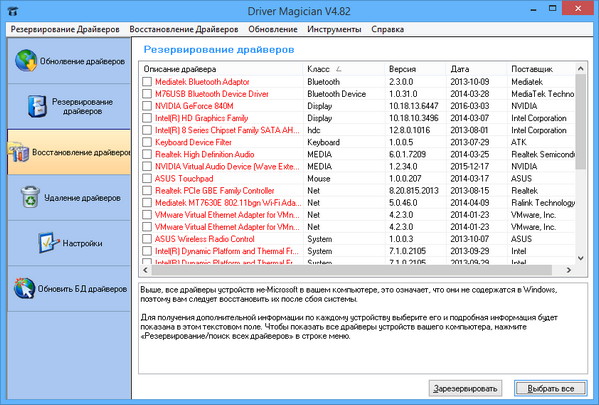
Task: Click the horizontal scrollbar thumb of driver list
Action: coord(351,270)
